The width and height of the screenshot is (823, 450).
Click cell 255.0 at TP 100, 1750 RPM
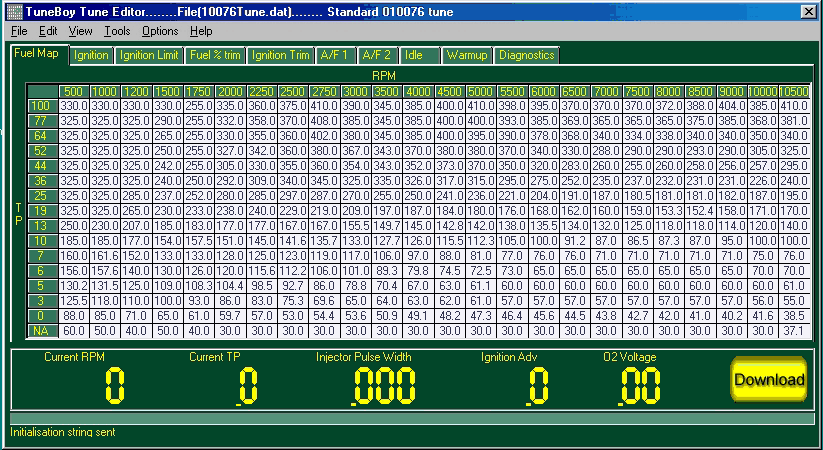199,106
